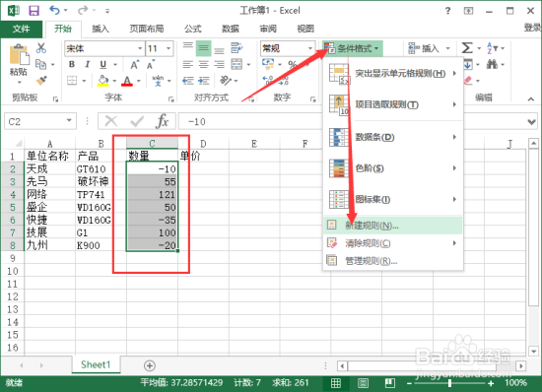
Task: Apply red font color A
Action: click(127, 81)
